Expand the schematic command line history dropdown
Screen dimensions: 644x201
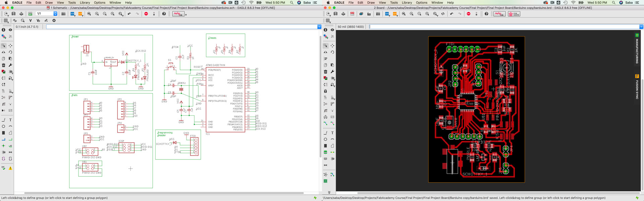[x=319, y=27]
